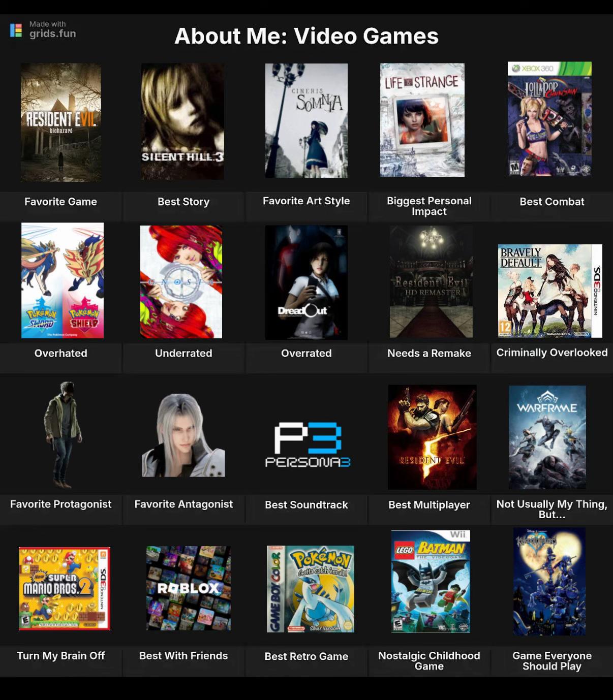
Task: Click the Pokémon Sword and Shield cover
Action: [x=63, y=280]
